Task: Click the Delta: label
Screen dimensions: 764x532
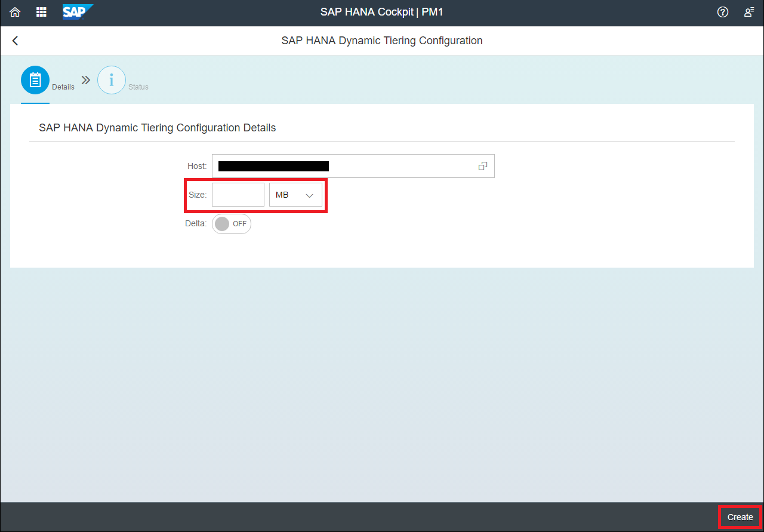Action: tap(196, 224)
